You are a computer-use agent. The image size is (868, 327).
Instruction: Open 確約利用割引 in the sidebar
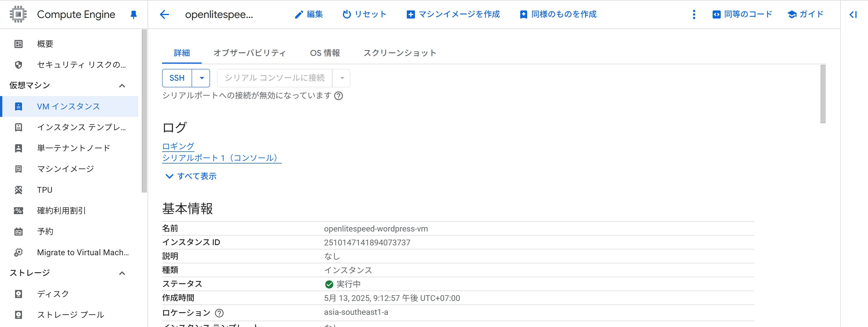point(61,211)
